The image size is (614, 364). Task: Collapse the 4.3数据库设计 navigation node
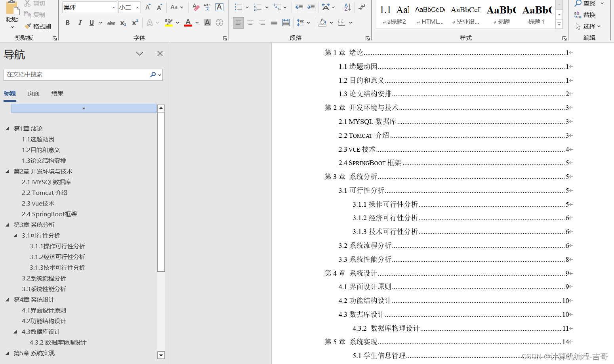(x=15, y=332)
